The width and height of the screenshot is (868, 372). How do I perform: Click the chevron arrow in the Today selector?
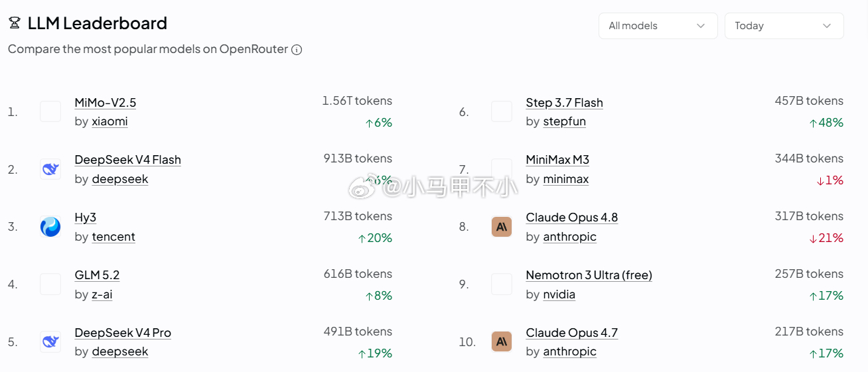[x=827, y=26]
